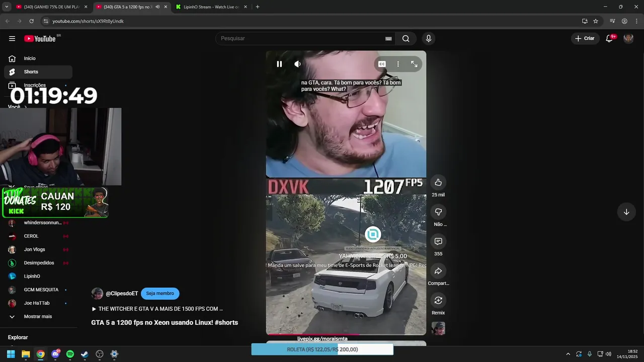Click the YouTube logo
This screenshot has width=644, height=362.
tap(40, 39)
